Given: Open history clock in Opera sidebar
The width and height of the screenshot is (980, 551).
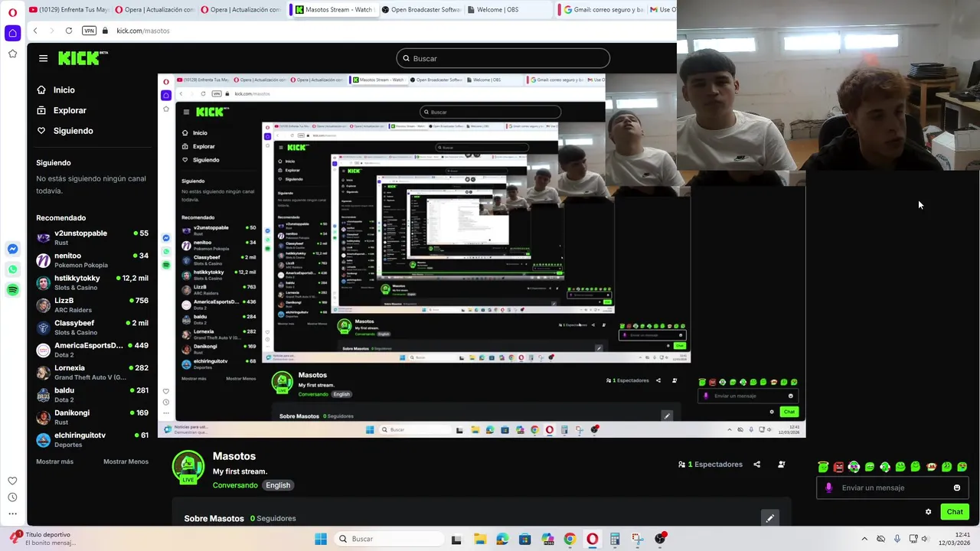Looking at the screenshot, I should pyautogui.click(x=12, y=497).
